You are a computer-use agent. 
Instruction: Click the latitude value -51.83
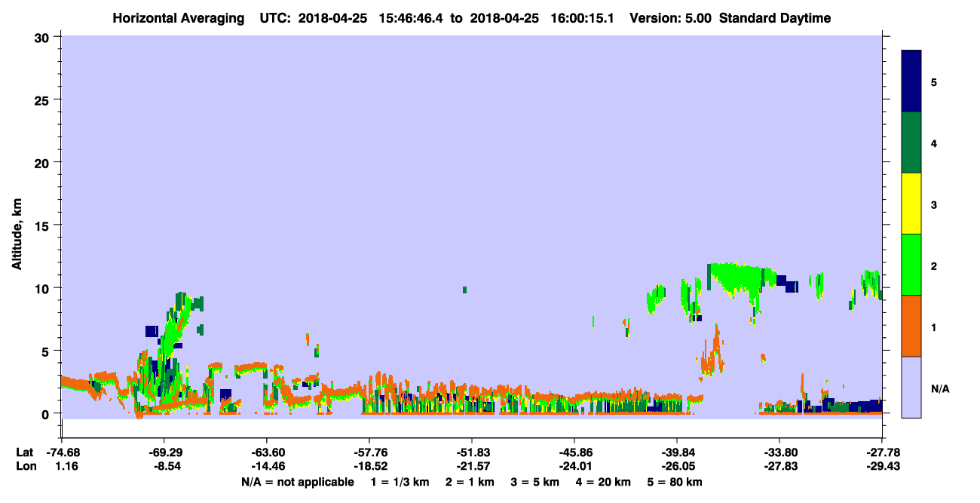click(x=472, y=452)
